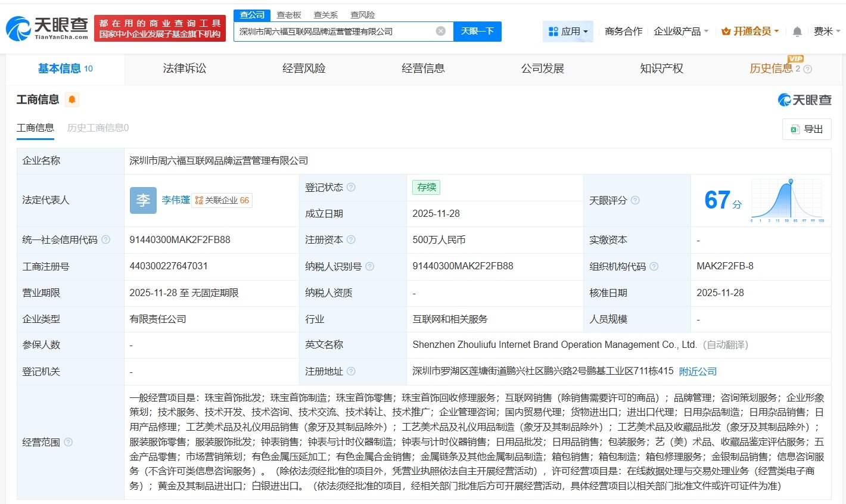Screen dimensions: 846x504
Task: Click the 天眼一下 search button
Action: [x=477, y=30]
